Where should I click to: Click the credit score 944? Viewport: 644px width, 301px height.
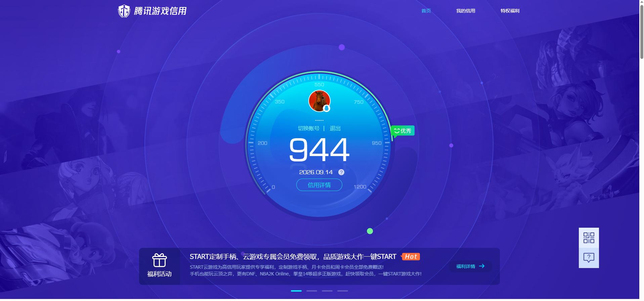[319, 150]
